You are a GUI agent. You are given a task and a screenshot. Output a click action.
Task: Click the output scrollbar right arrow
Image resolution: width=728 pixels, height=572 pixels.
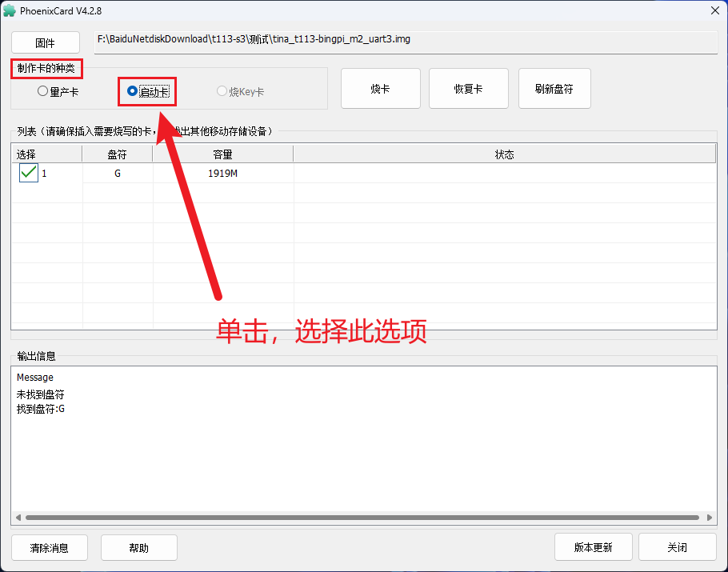710,518
